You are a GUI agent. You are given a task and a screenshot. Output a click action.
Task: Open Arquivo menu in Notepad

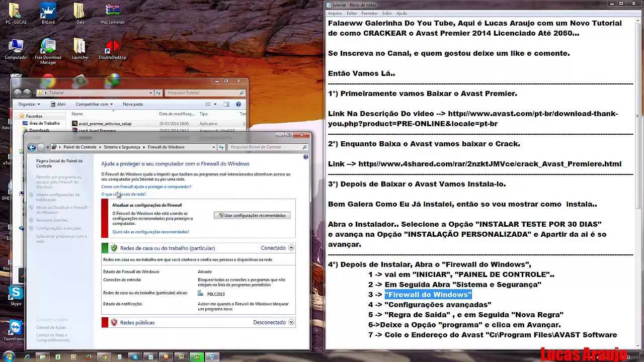click(335, 13)
